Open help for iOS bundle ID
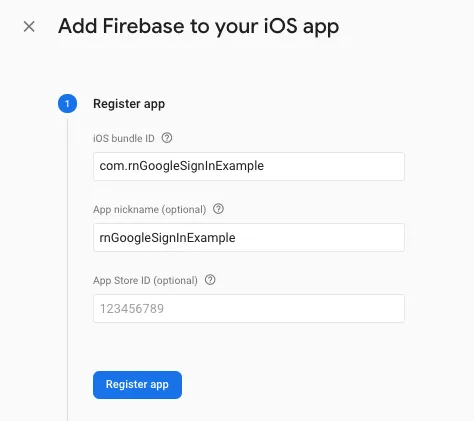Image resolution: width=474 pixels, height=421 pixels. tap(167, 138)
